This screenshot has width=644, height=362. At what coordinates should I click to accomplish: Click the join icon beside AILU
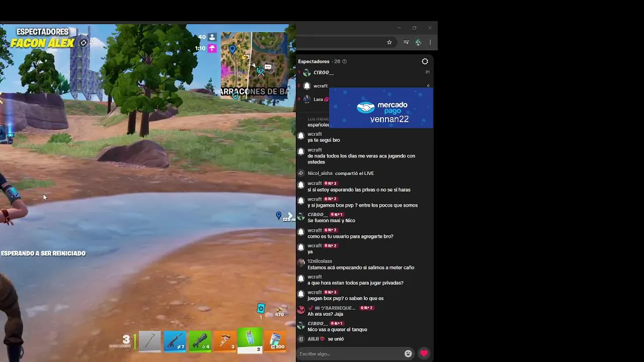[301, 339]
